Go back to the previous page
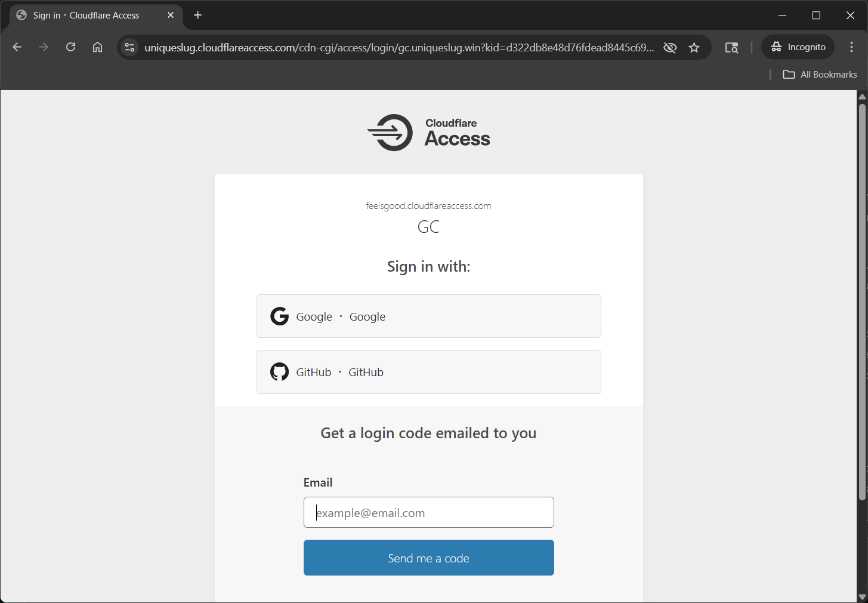 coord(17,47)
